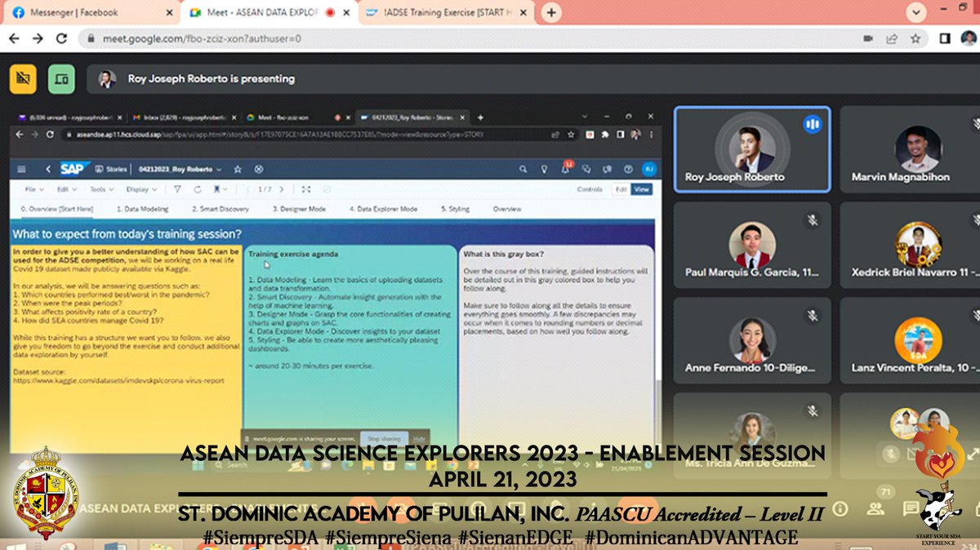Select Marvin Magnabihon participant tile
The height and width of the screenshot is (550, 980).
click(910, 149)
